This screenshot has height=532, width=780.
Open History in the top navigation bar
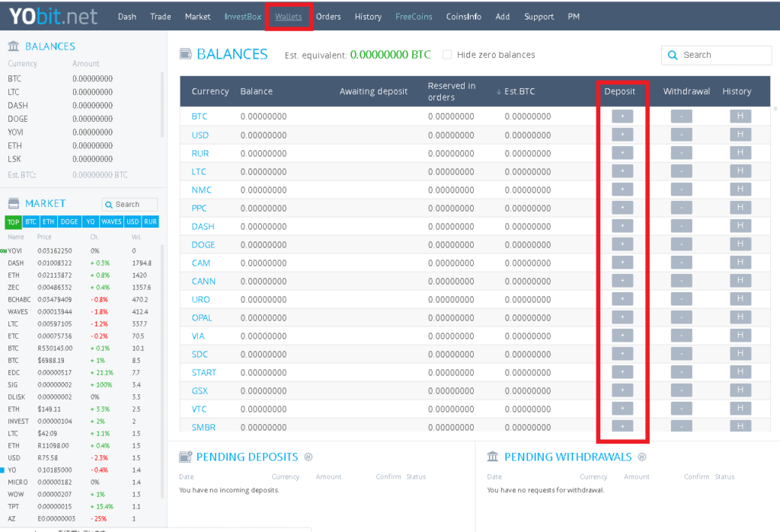(x=368, y=17)
